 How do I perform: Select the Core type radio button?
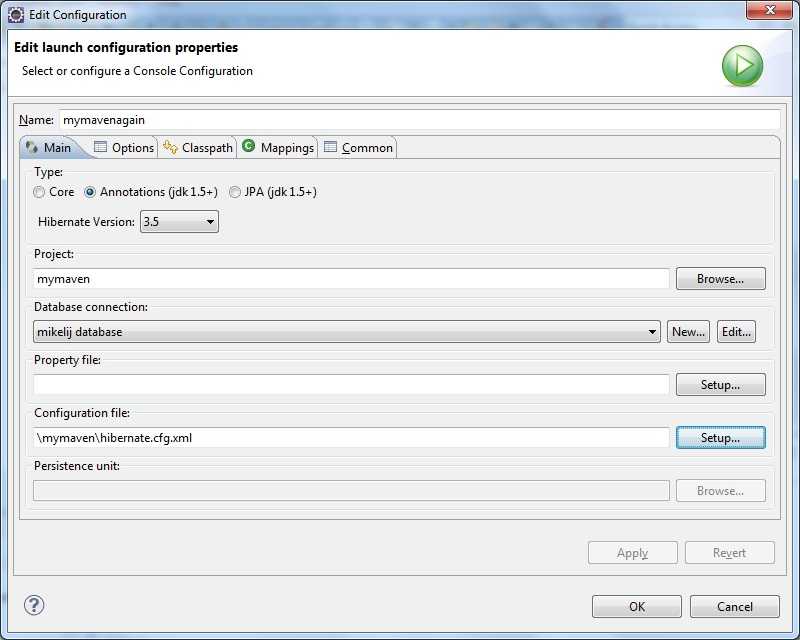pyautogui.click(x=39, y=192)
